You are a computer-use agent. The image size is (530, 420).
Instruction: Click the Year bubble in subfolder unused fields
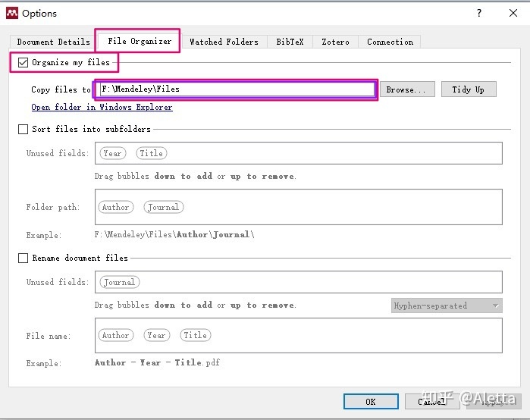click(113, 153)
